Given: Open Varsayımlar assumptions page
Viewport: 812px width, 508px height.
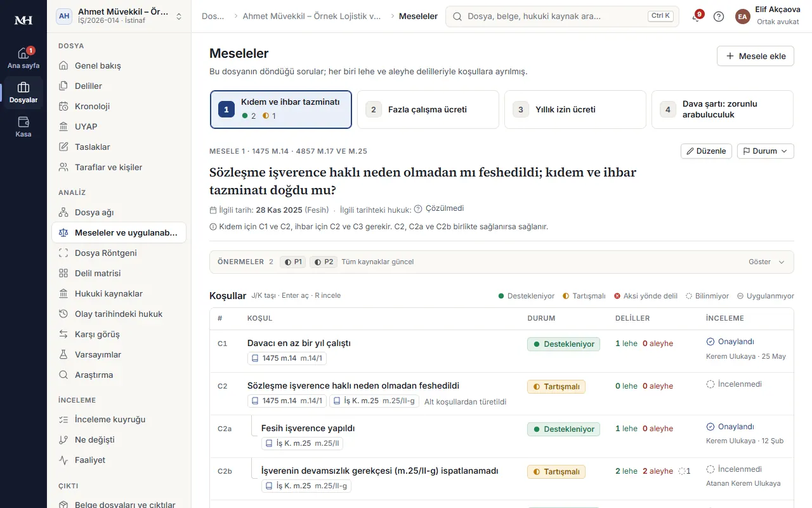Looking at the screenshot, I should coord(119,354).
